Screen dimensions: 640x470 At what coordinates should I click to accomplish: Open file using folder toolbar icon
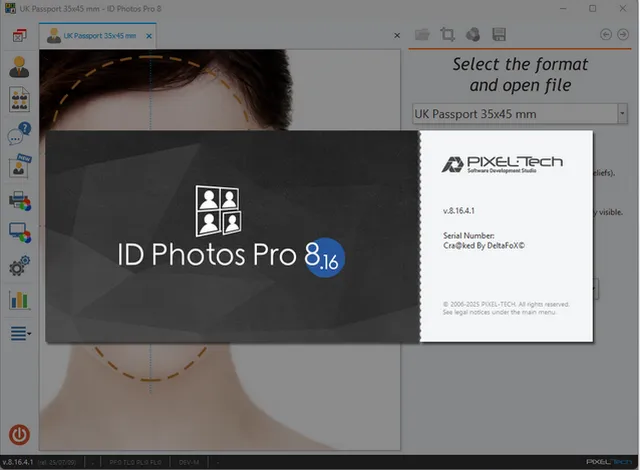click(x=422, y=35)
